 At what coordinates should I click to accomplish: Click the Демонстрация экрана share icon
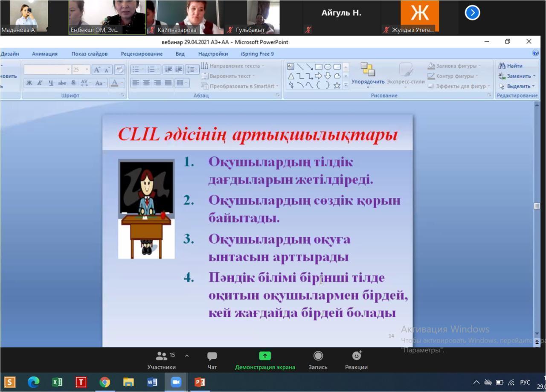(265, 356)
